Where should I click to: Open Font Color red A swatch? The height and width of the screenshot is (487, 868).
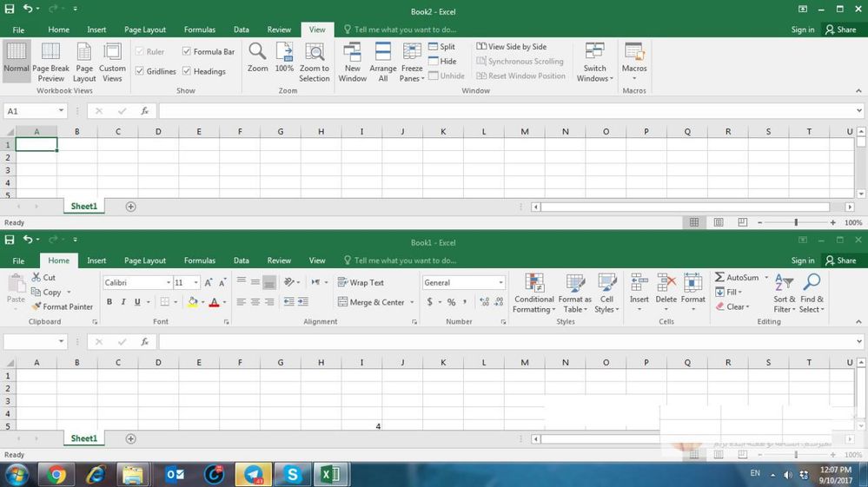215,302
